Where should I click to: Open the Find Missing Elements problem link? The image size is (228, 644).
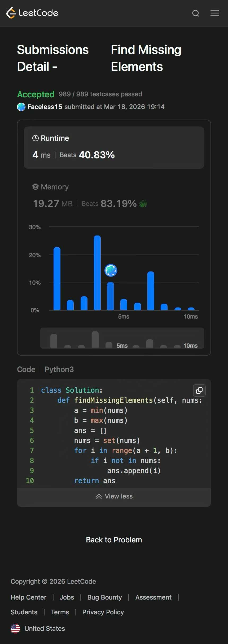point(146,58)
